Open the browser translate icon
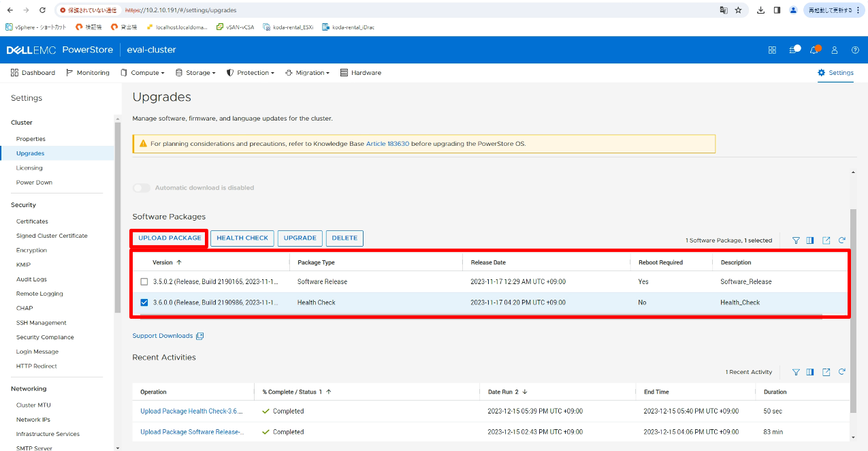This screenshot has width=868, height=451. tap(724, 10)
